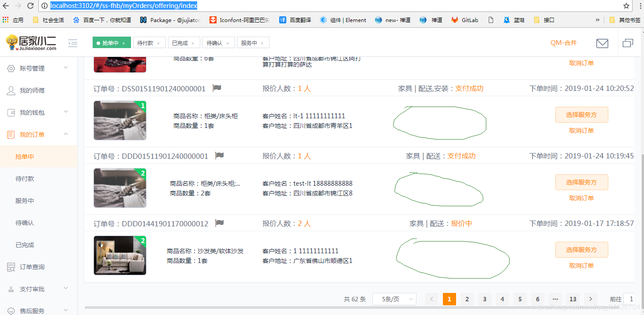Open 订单查询 in the sidebar
Viewport: 644px width, 315px height.
click(38, 267)
